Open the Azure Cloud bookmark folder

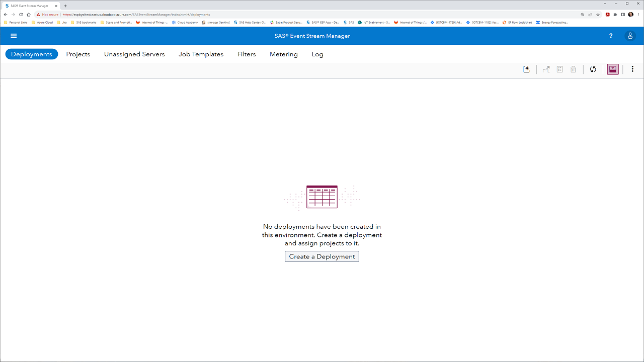tap(42, 22)
